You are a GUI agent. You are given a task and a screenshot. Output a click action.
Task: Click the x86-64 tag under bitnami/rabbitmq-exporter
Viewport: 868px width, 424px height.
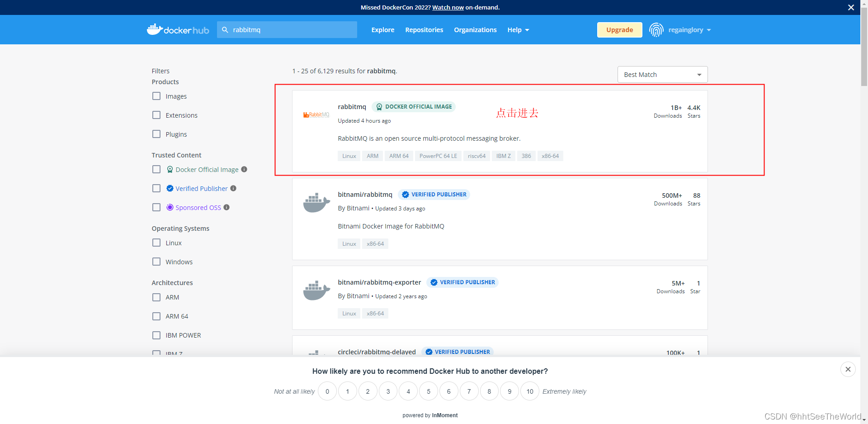(375, 314)
